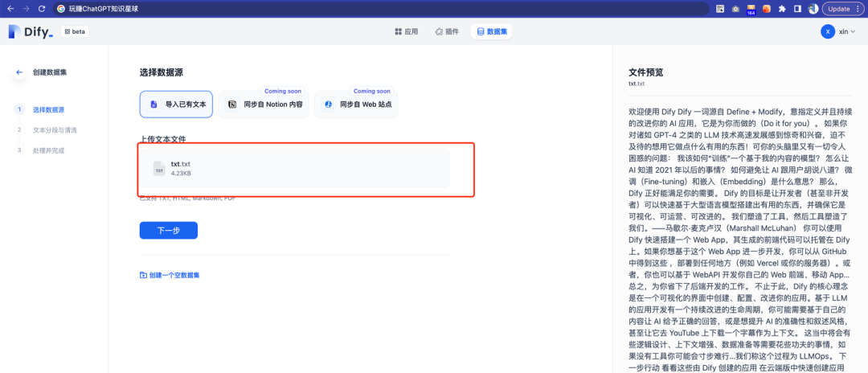
Task: Click the camera screenshot extension icon
Action: [735, 9]
